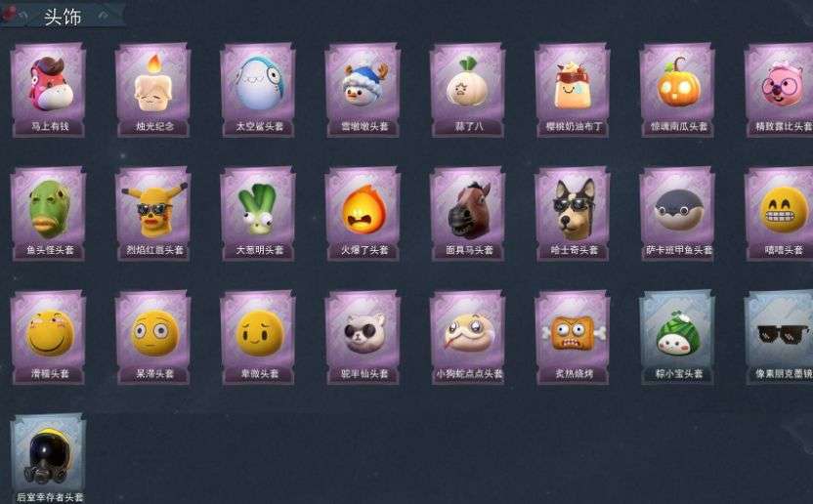The image size is (813, 504).
Task: Choose the green onion head 大葱明头套
Action: [x=258, y=214]
